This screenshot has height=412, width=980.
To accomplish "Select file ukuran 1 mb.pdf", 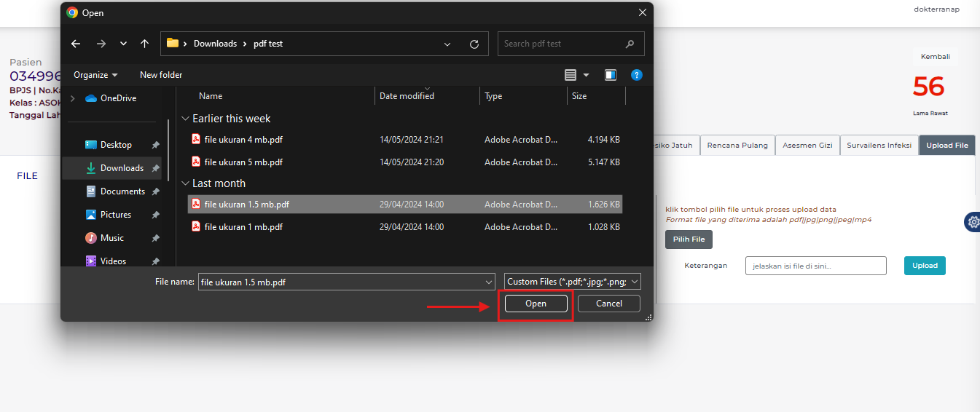I will [243, 227].
